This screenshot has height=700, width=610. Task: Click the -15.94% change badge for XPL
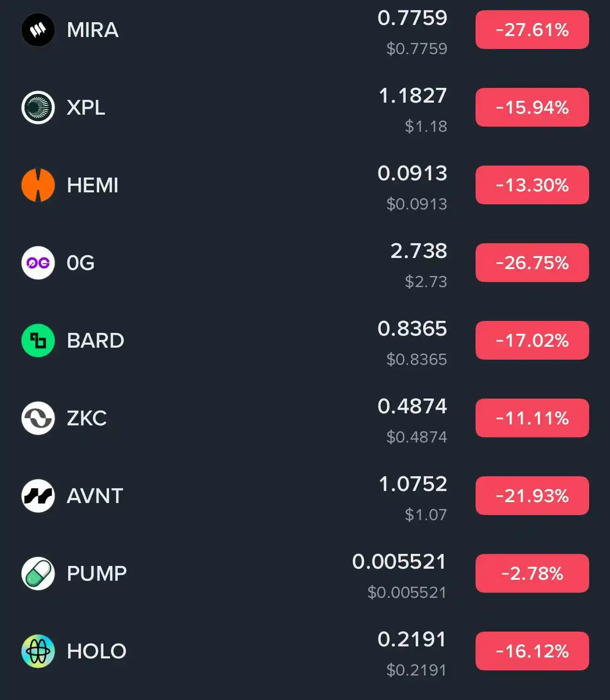tap(532, 108)
